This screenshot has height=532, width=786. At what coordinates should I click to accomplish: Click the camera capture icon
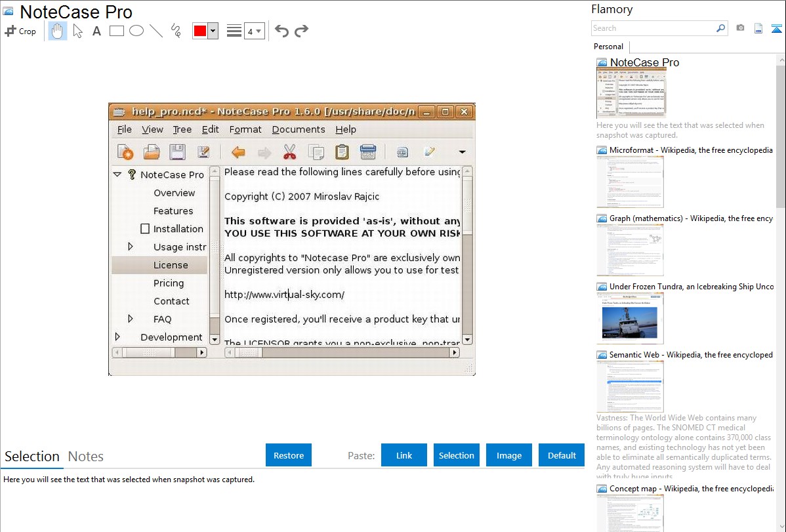(x=740, y=28)
